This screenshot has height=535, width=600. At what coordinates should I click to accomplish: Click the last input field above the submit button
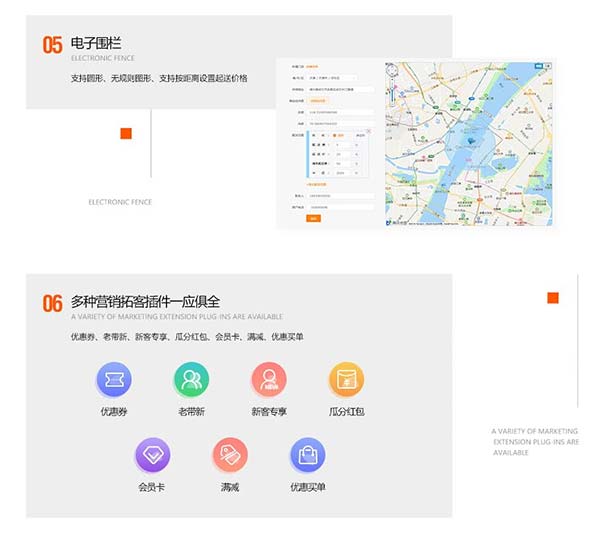pyautogui.click(x=340, y=207)
